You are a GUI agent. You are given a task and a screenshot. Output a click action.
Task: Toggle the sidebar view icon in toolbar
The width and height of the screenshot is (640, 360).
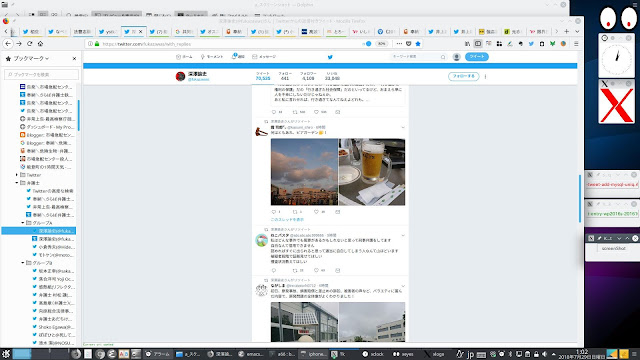coord(478,44)
